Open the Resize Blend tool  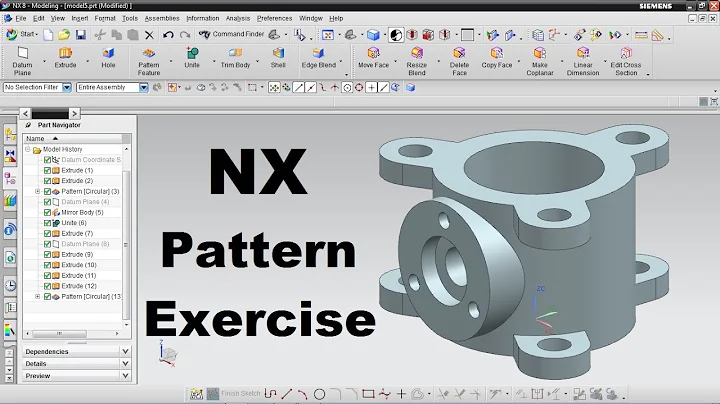416,61
